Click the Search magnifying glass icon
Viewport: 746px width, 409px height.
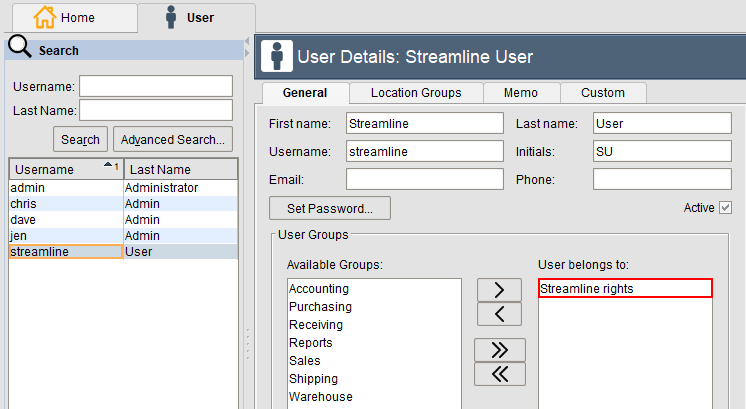(x=19, y=48)
